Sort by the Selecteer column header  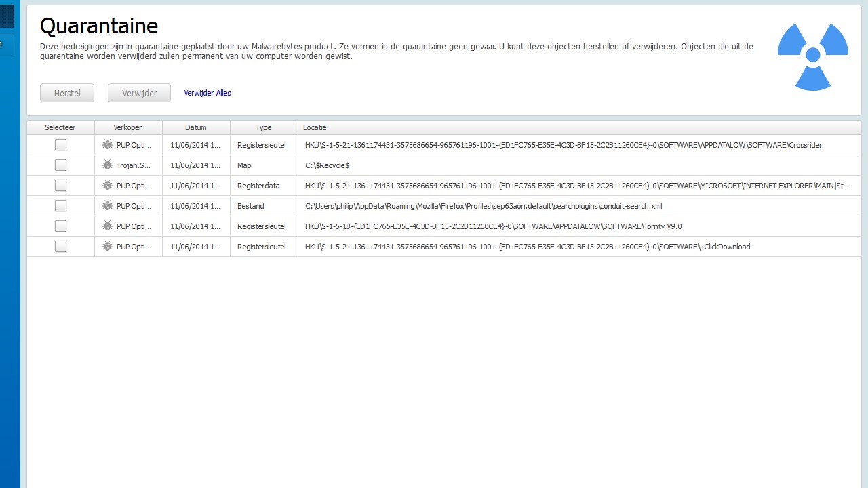[60, 127]
